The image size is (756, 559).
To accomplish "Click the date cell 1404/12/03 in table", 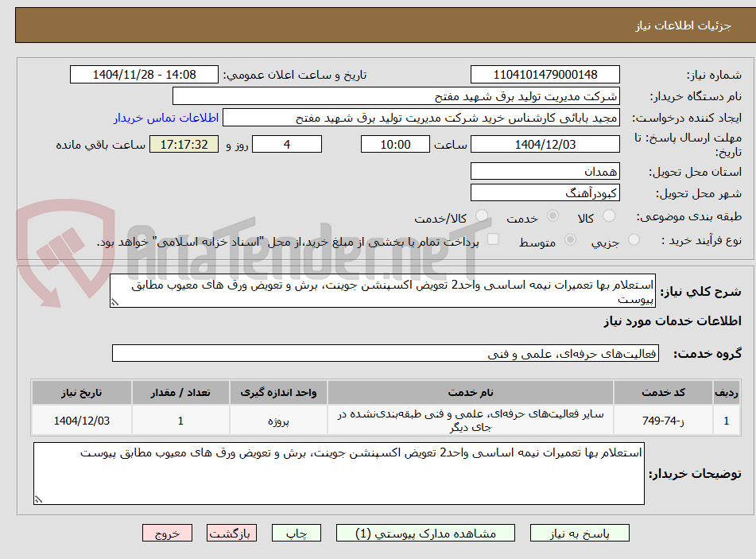I will pos(82,421).
